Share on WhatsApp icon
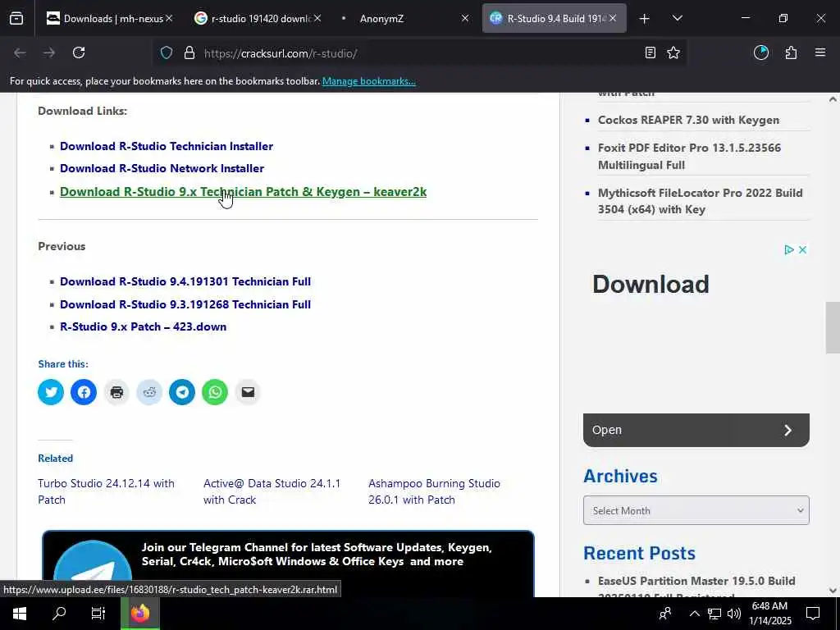Image resolution: width=840 pixels, height=630 pixels. (215, 392)
